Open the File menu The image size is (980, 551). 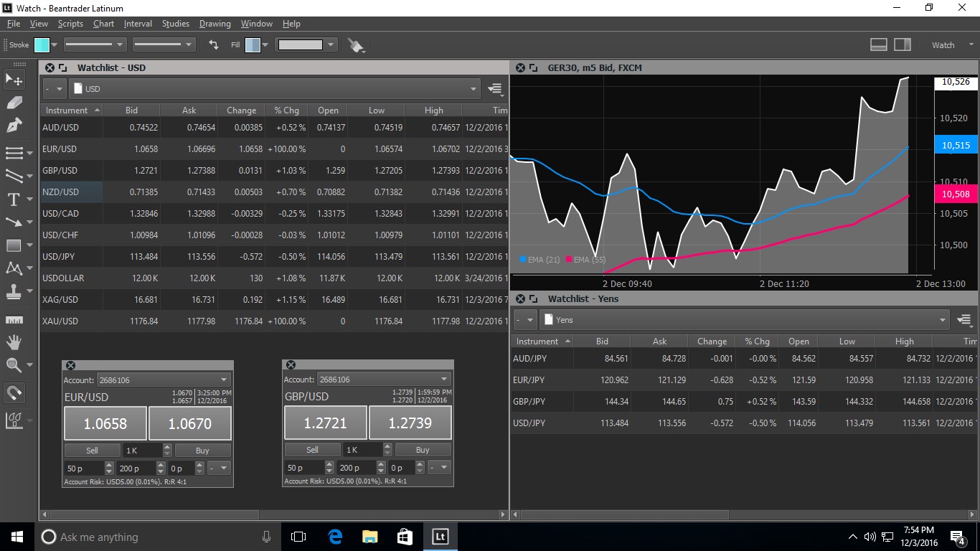click(x=14, y=24)
